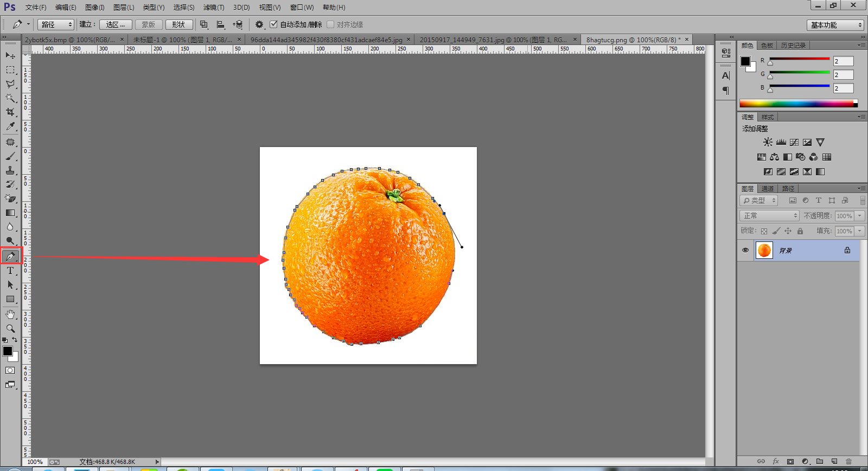The height and width of the screenshot is (471, 868).
Task: Switch to the 路径 panel tab
Action: pyautogui.click(x=788, y=189)
